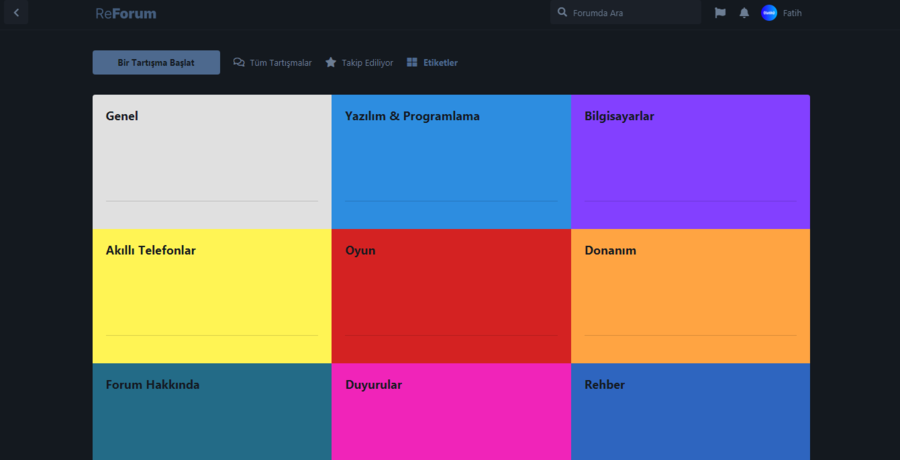Image resolution: width=900 pixels, height=460 pixels.
Task: Click the chat bubbles icon for Tüm Tartışmalar
Action: pos(239,62)
